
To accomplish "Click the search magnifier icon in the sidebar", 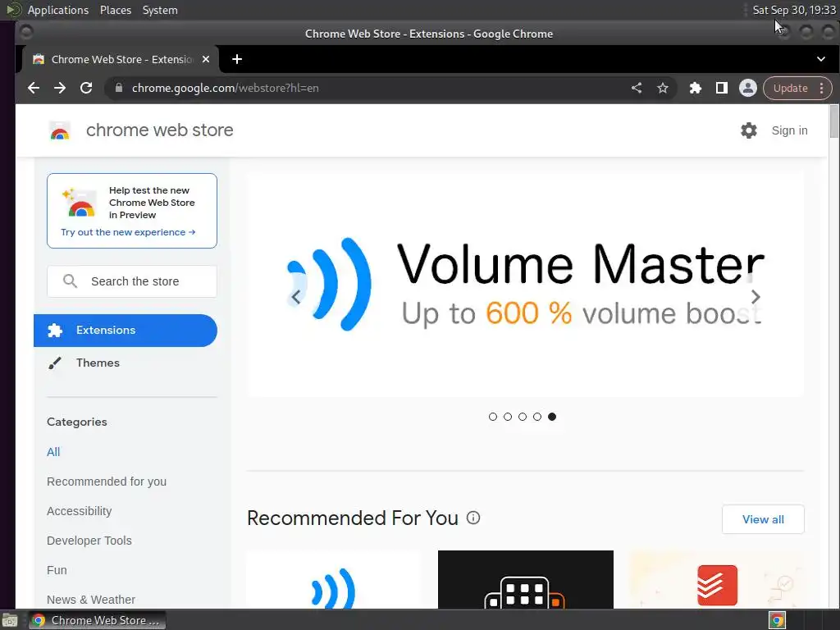I will click(70, 281).
